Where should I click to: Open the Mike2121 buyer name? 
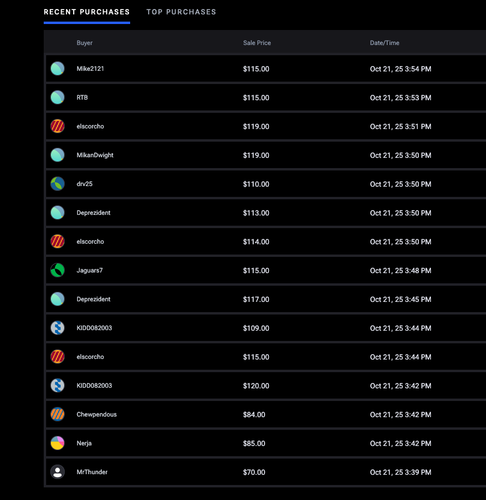pos(90,69)
